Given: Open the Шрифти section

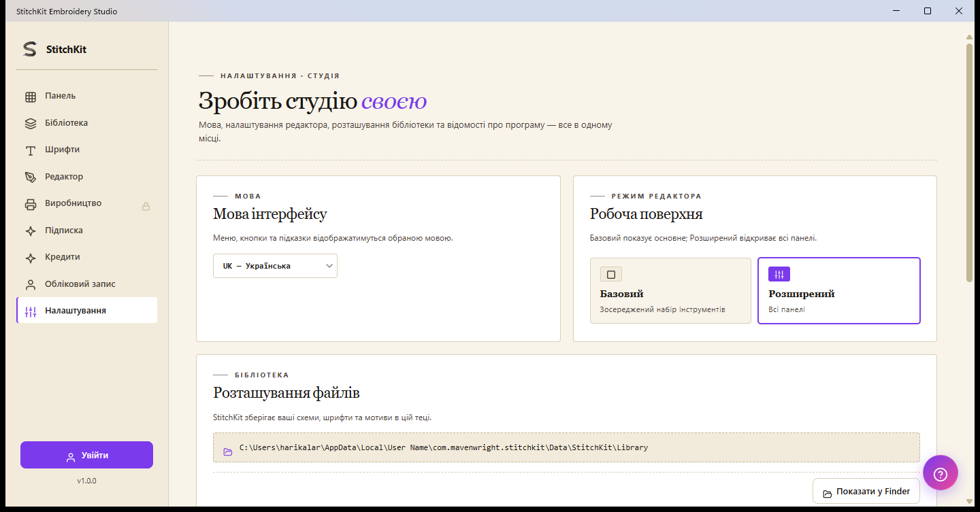Looking at the screenshot, I should point(87,150).
